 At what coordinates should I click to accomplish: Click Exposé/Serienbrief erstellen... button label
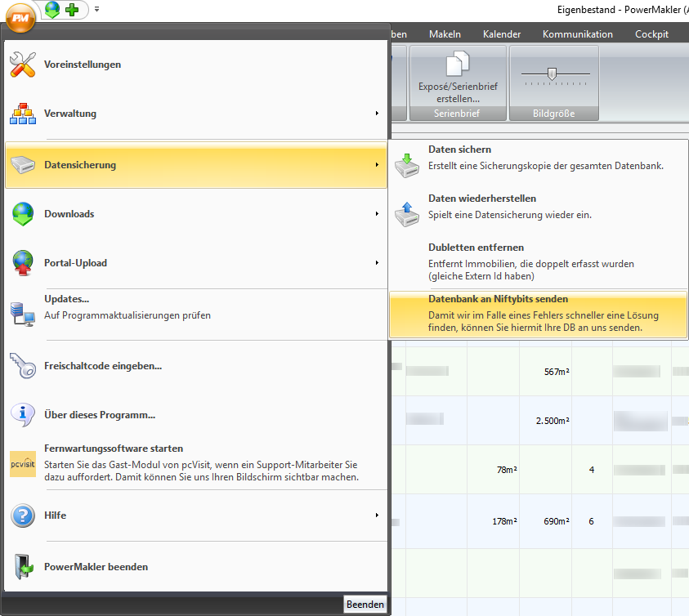(458, 92)
